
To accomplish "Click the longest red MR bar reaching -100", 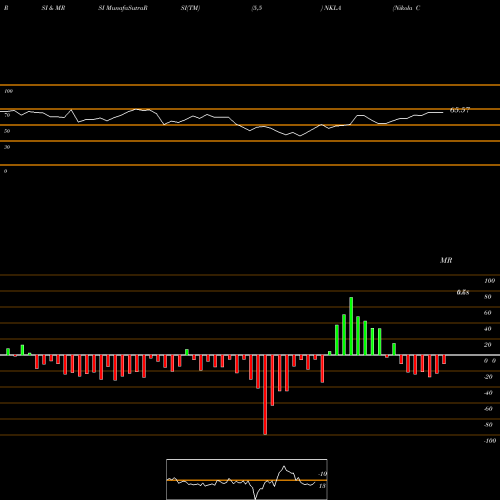I will (x=265, y=395).
